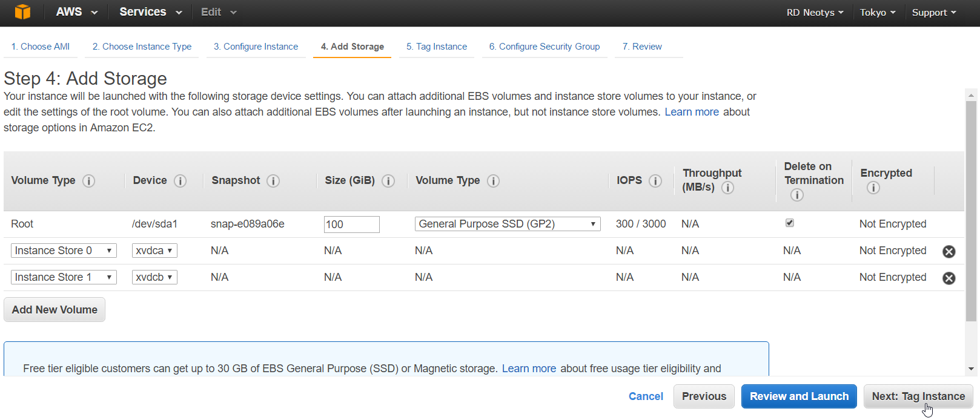
Task: Click Review and Launch button
Action: (x=799, y=396)
